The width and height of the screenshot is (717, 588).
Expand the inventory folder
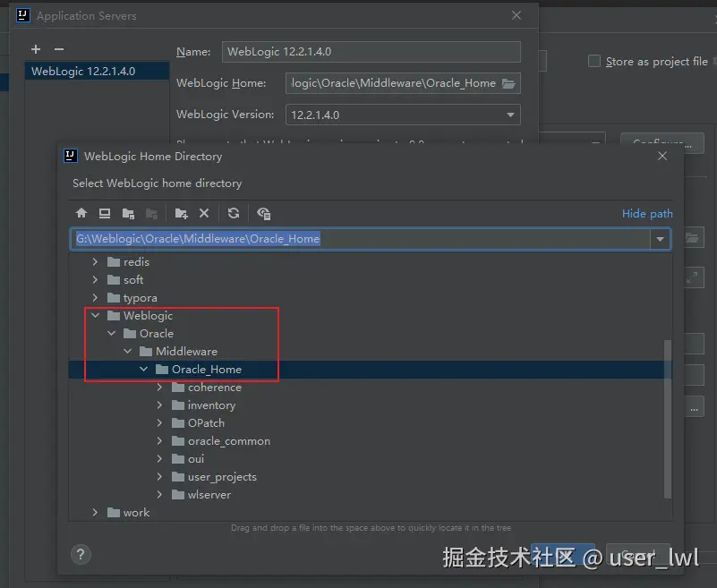pyautogui.click(x=159, y=405)
